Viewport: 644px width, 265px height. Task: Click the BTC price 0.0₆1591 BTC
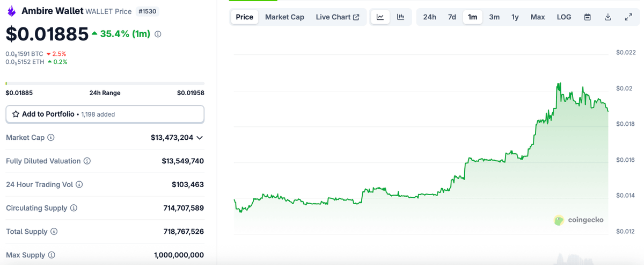pos(24,54)
